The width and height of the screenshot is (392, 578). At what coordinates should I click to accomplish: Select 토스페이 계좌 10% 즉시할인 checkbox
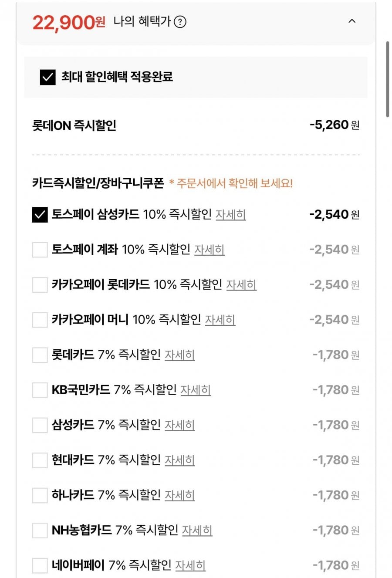(40, 250)
